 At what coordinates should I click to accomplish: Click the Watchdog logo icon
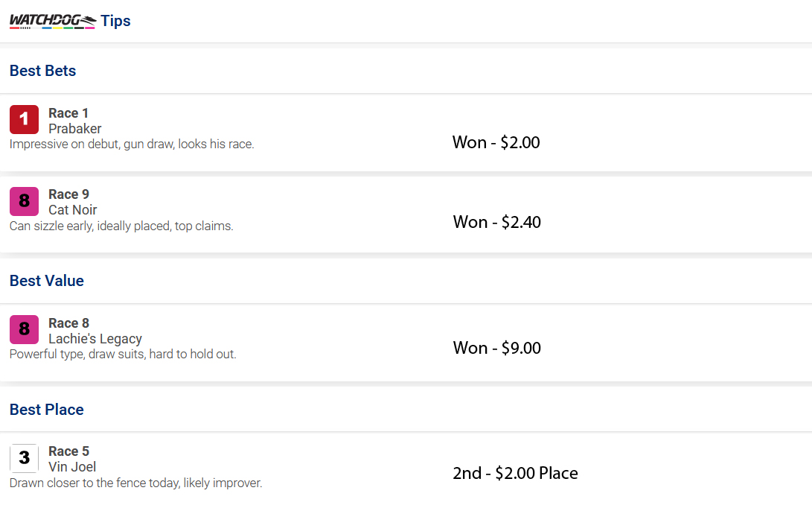(x=53, y=21)
